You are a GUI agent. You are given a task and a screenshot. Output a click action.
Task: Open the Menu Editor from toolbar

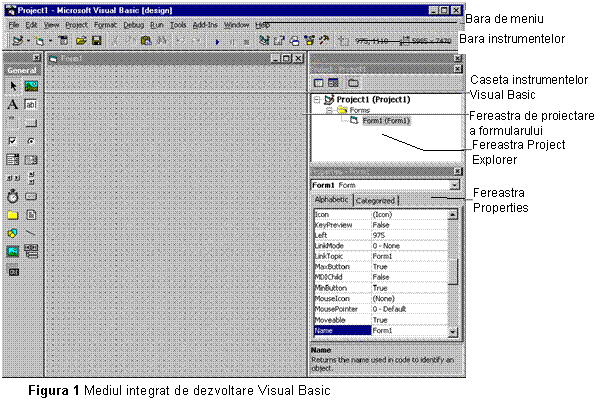coord(63,40)
